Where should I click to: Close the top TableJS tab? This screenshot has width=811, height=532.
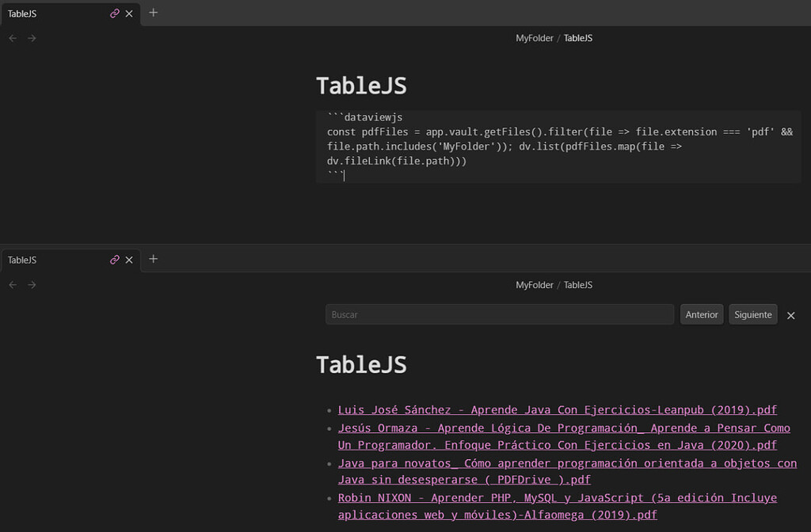click(x=129, y=13)
